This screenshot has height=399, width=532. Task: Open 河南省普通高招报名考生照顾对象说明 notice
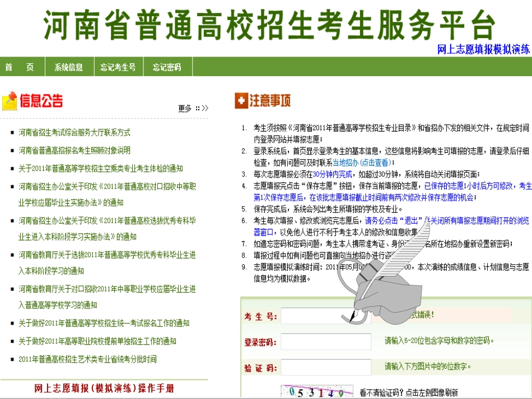coord(74,151)
